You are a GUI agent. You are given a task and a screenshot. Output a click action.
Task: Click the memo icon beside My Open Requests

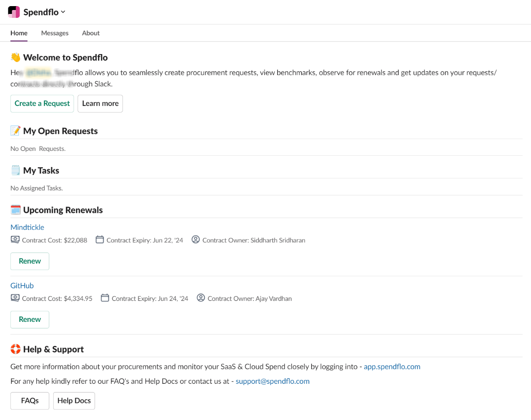(x=15, y=131)
